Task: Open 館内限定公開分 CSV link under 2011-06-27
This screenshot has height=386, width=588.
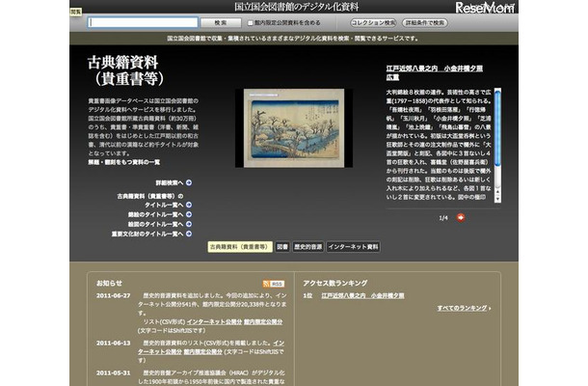Action: 263,321
